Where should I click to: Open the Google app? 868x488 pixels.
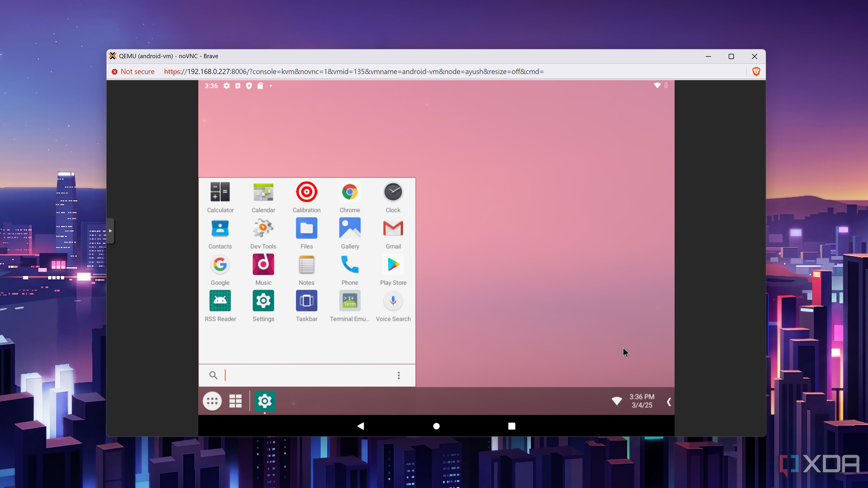coord(220,270)
